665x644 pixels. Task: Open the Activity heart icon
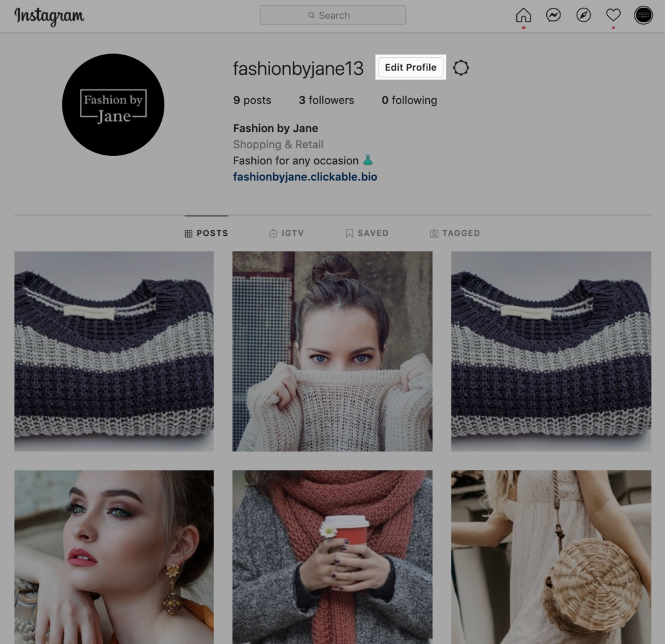click(x=613, y=16)
